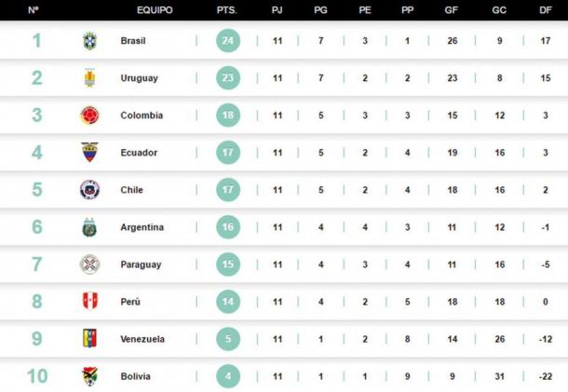Click the Uruguay team crest icon
Screen dimensions: 568x392
tap(89, 78)
